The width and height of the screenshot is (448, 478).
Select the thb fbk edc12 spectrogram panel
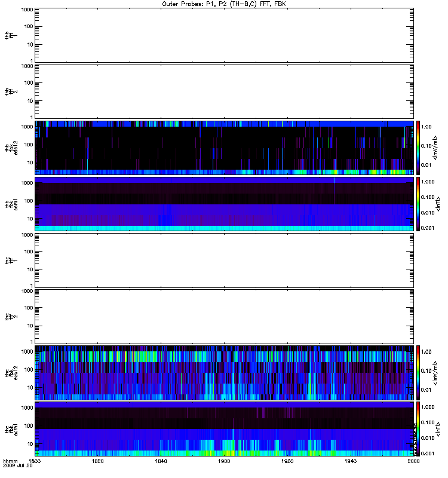click(225, 148)
